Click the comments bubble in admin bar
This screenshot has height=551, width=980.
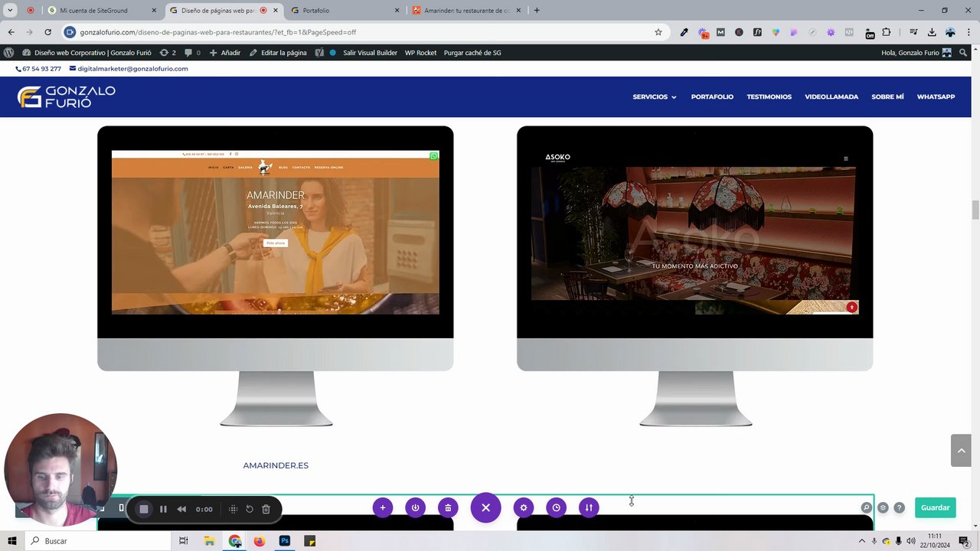coord(192,53)
